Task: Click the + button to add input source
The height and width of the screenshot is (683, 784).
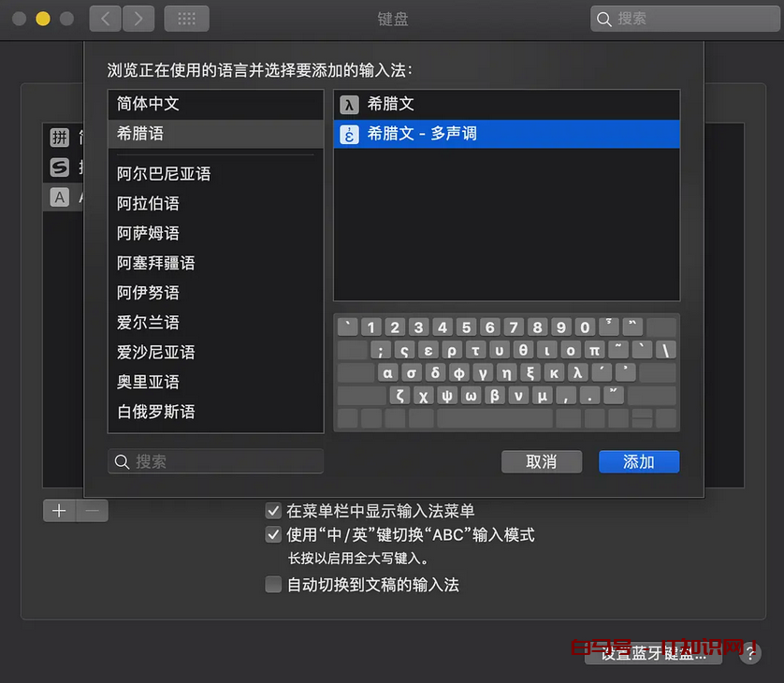Action: tap(58, 510)
